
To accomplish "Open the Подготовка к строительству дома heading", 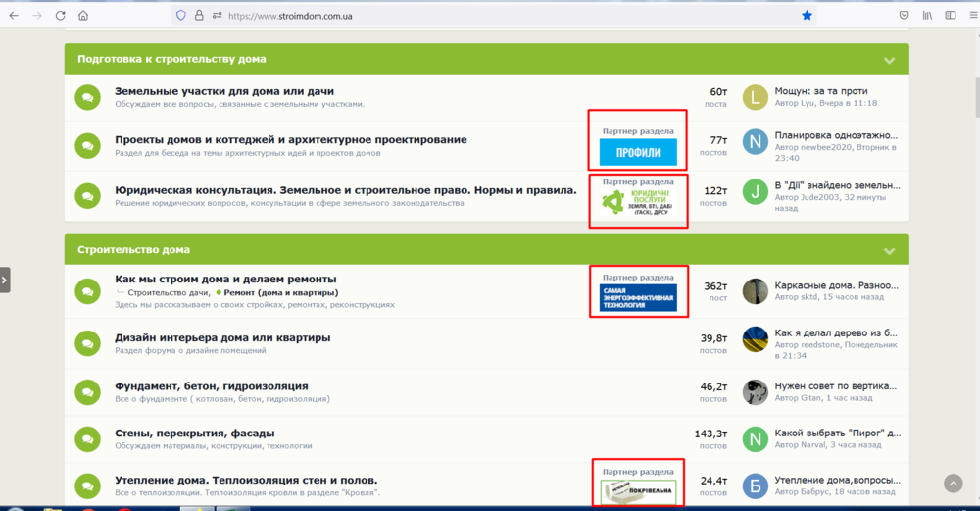I will 171,59.
